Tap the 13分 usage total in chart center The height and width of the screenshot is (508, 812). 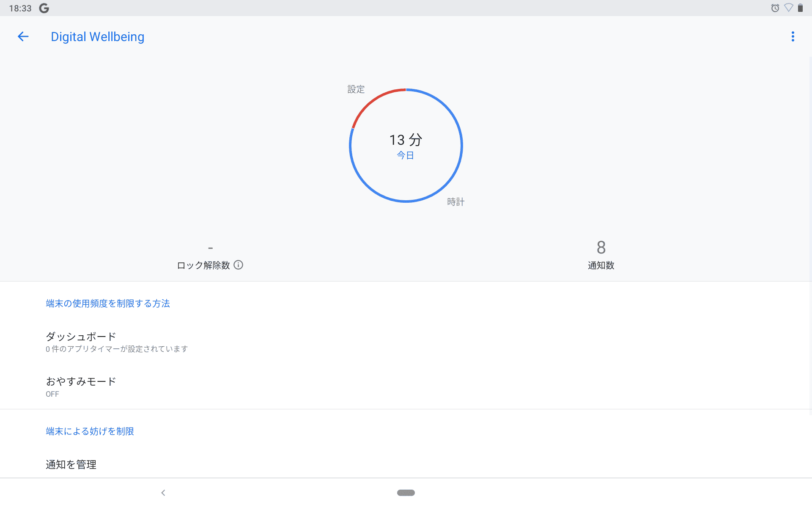405,140
